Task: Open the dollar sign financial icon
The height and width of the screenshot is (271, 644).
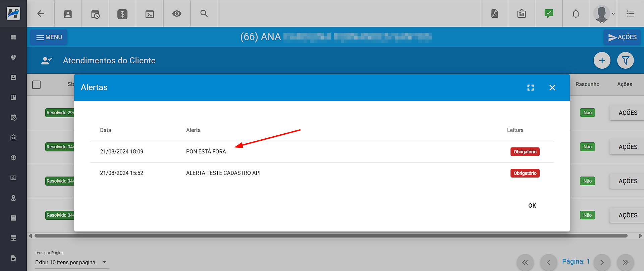Action: (x=122, y=14)
